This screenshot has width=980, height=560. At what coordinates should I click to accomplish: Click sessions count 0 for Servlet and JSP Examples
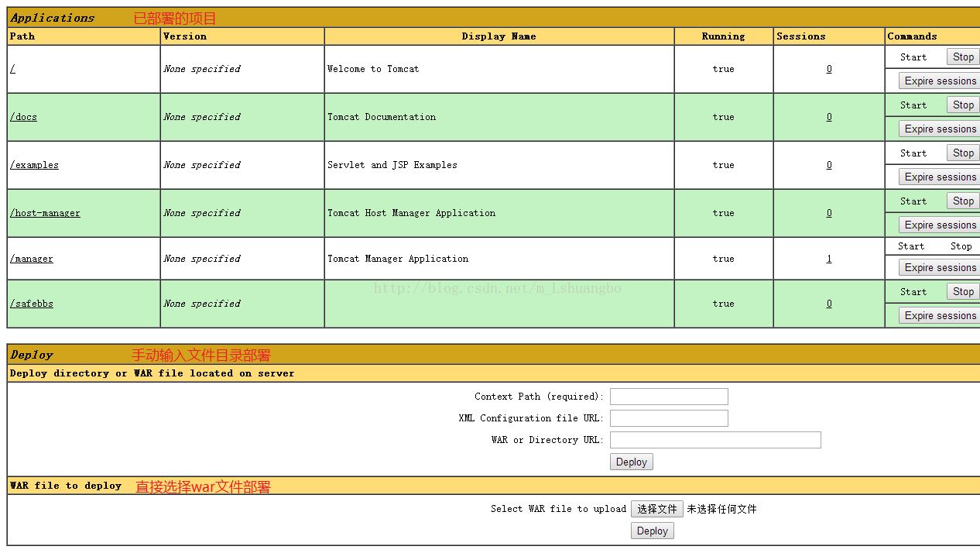click(829, 165)
